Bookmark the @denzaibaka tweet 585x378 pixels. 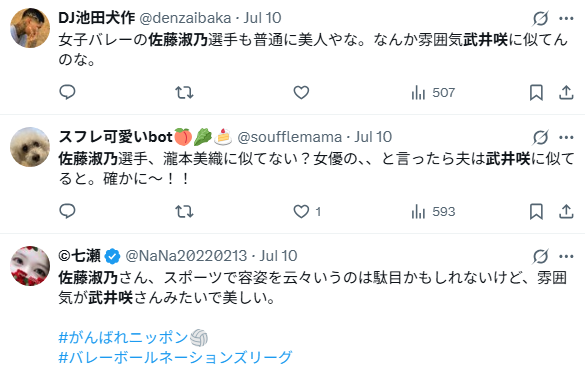tap(536, 93)
